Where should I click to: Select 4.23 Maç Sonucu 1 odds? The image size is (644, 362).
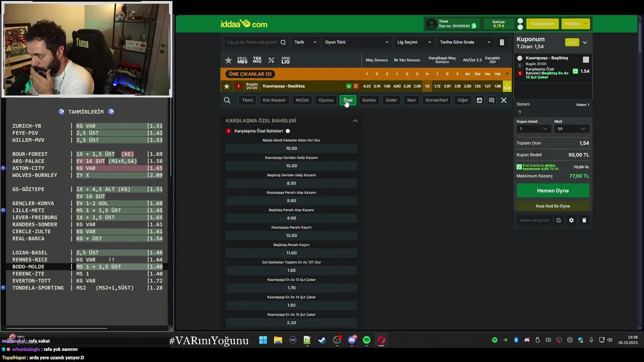[367, 86]
